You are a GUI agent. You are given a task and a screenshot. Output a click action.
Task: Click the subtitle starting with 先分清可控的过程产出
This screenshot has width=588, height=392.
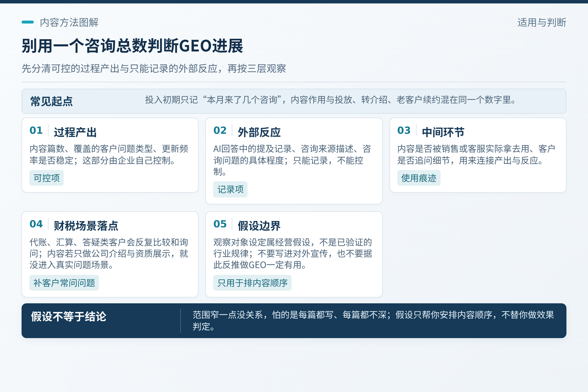(x=154, y=69)
